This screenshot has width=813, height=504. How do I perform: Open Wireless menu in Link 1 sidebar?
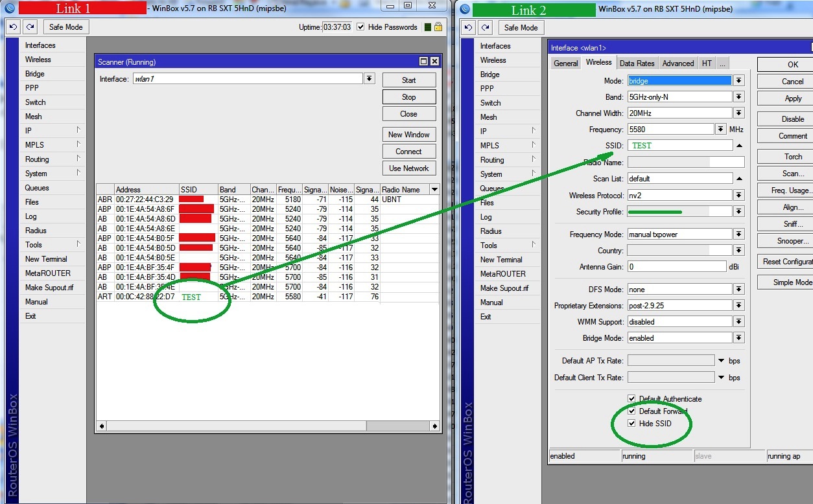click(53, 60)
